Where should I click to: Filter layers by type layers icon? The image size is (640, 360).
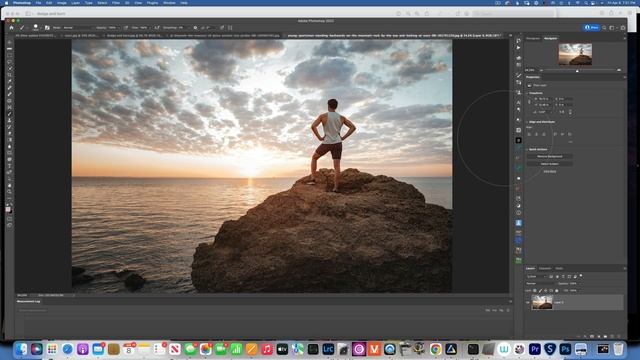[x=563, y=276]
